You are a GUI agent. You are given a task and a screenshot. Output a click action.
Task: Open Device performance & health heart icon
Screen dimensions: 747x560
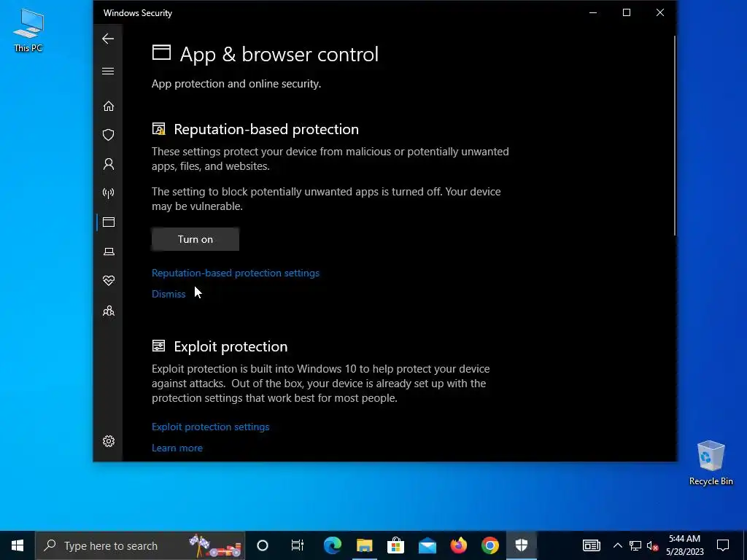coord(109,281)
